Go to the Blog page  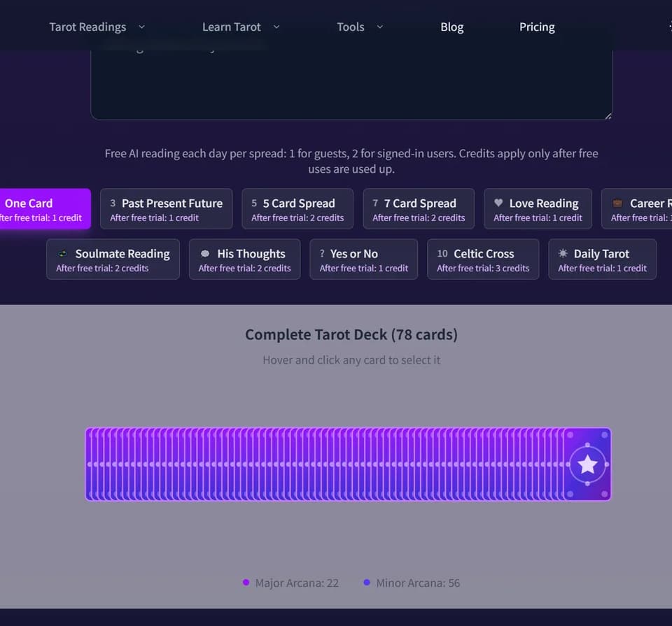tap(451, 27)
